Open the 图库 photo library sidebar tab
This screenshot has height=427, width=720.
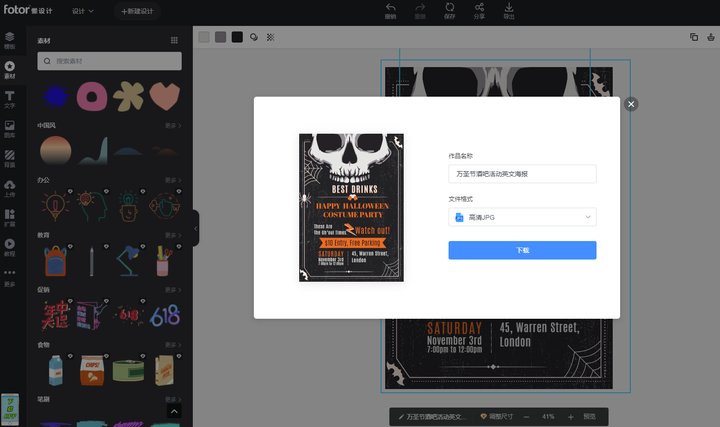point(10,127)
